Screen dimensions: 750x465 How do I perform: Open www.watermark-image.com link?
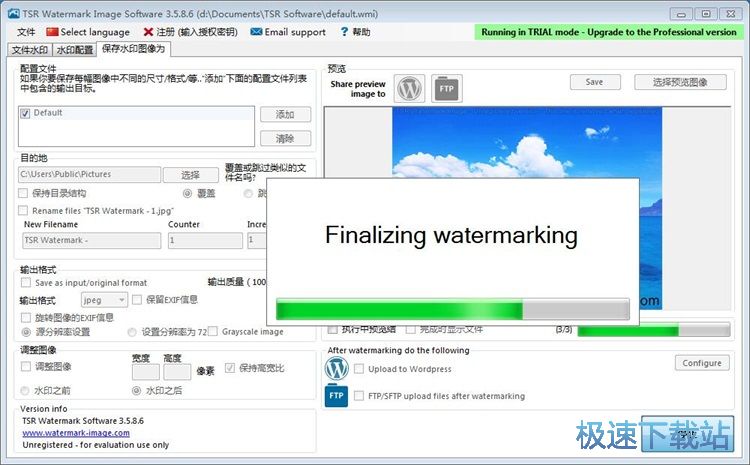76,433
